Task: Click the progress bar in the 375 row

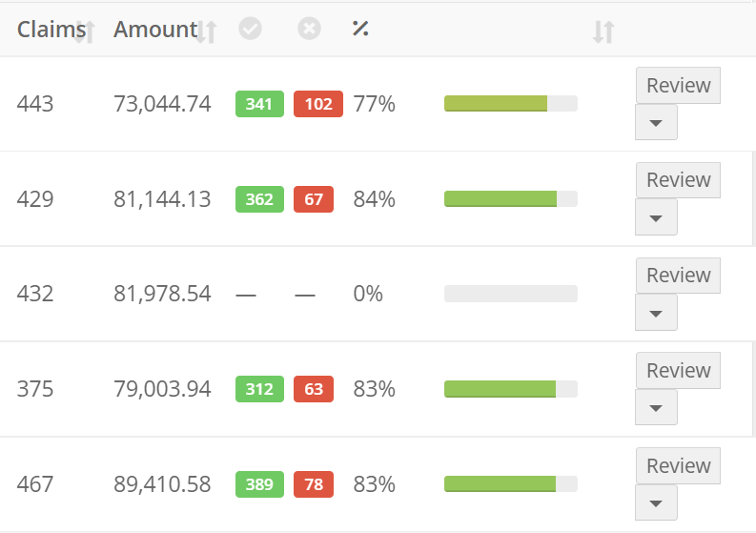Action: tap(511, 389)
